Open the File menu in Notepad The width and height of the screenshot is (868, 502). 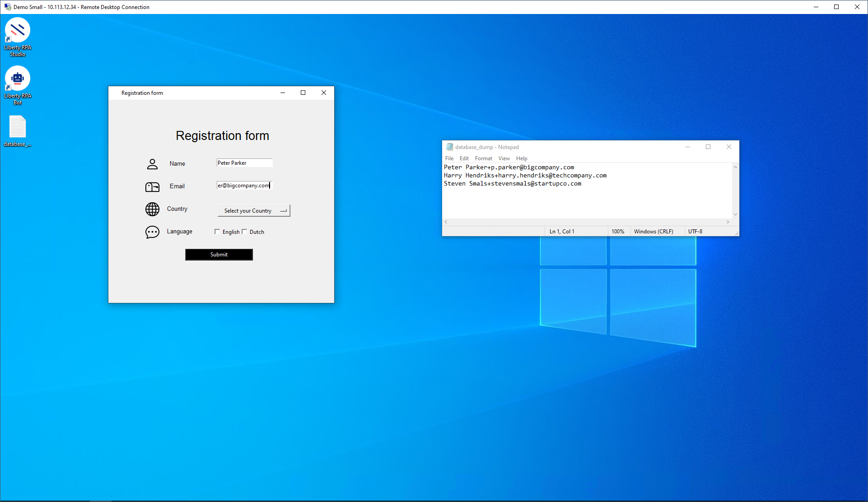(x=449, y=158)
